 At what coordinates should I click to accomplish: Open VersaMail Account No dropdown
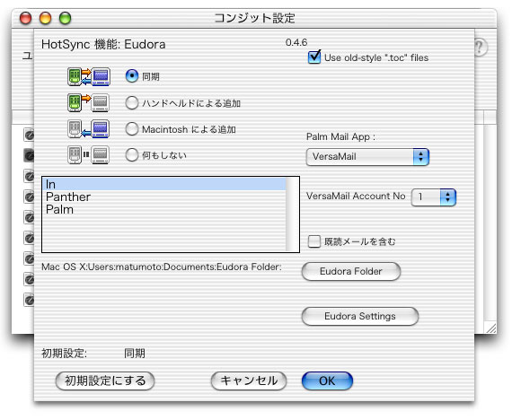click(x=434, y=197)
